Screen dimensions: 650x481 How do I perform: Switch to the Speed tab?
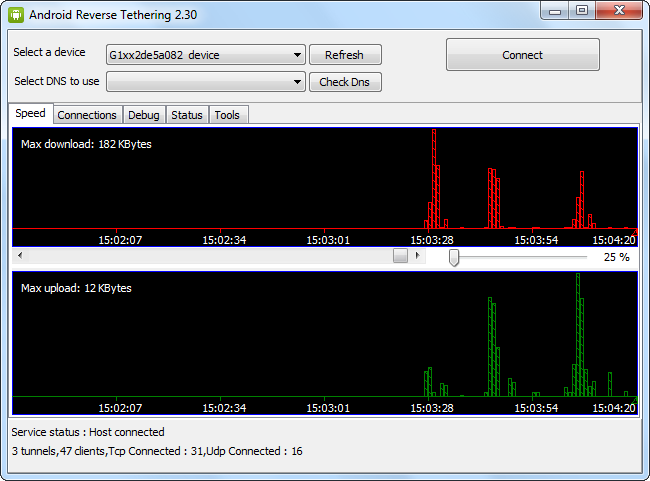[31, 113]
